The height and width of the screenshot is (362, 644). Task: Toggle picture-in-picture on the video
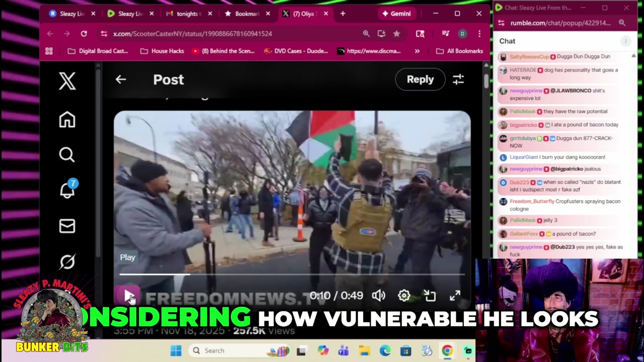pos(430,296)
